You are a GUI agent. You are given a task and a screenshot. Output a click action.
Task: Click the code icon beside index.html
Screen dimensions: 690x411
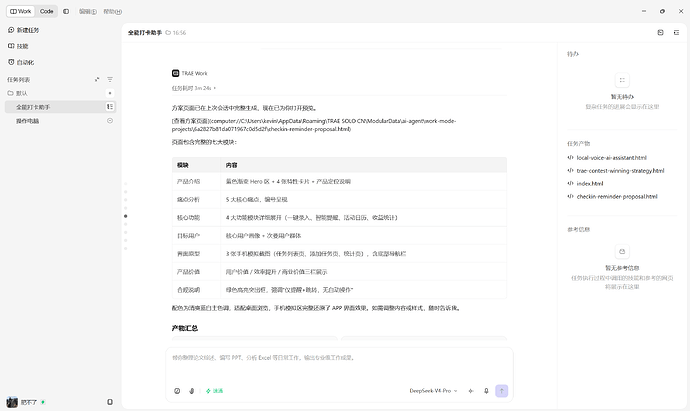pos(570,183)
